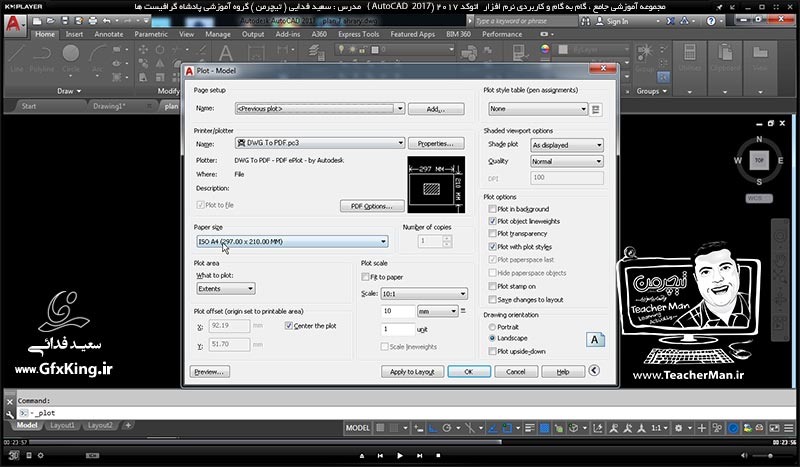Expand the Groups panel flyout

pyautogui.click(x=652, y=91)
